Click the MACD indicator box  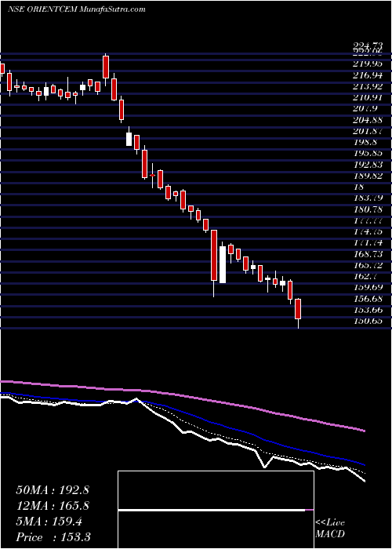click(216, 510)
